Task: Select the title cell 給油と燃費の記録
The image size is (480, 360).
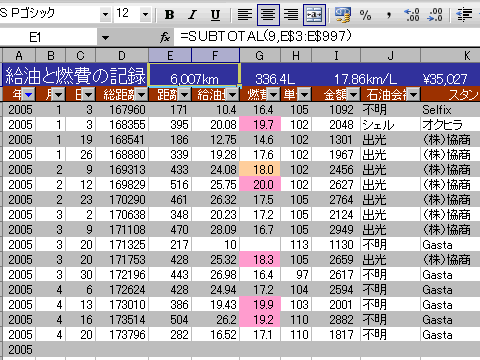Action: click(x=75, y=75)
